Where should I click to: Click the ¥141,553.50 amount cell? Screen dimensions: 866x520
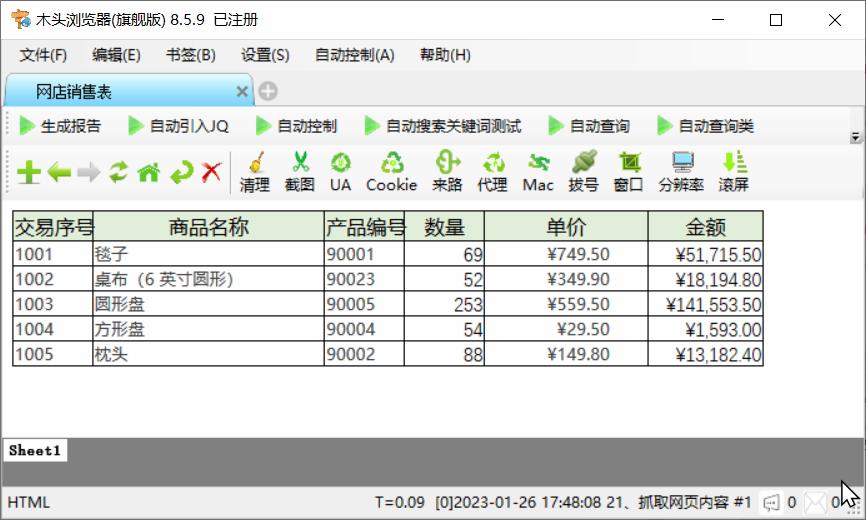(705, 304)
